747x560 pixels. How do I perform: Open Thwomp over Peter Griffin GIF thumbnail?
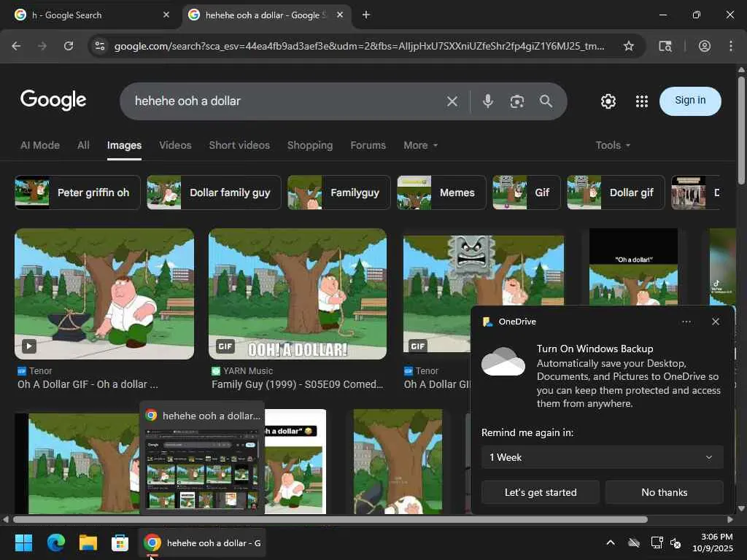click(x=484, y=270)
